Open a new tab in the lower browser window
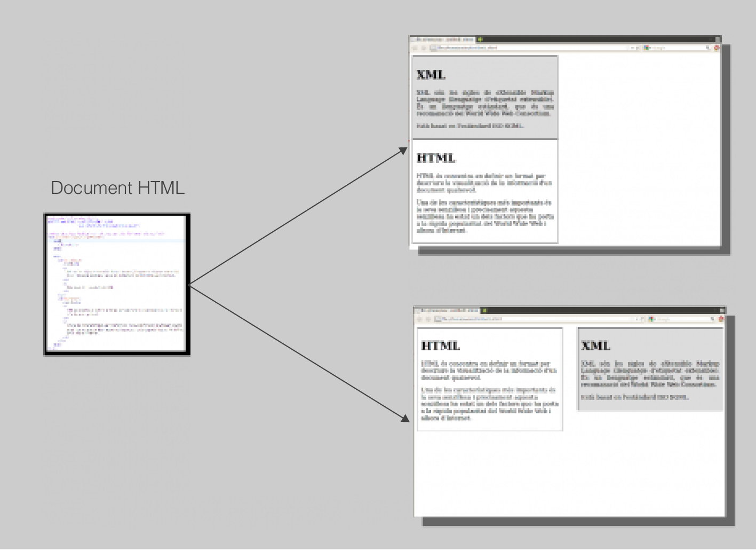Screen dimensions: 756x550 484,310
